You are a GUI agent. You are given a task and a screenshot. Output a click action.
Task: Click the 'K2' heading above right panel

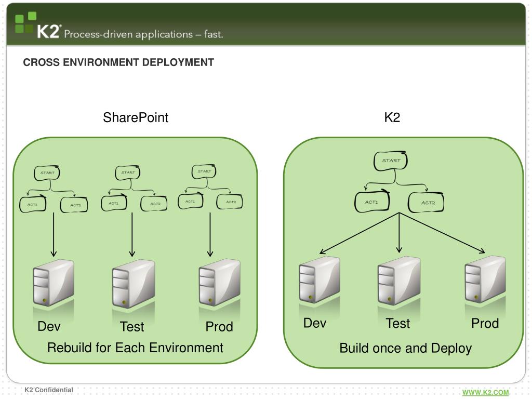coord(392,117)
